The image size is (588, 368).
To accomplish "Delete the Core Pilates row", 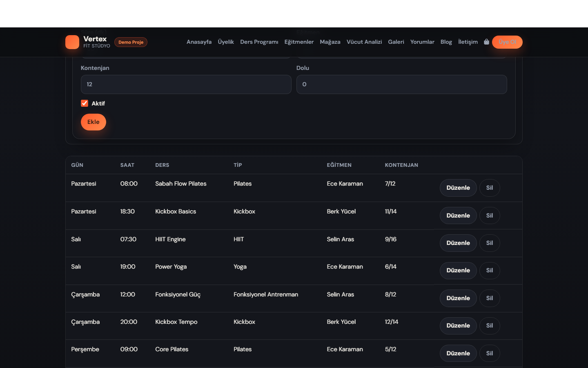I will pyautogui.click(x=490, y=353).
